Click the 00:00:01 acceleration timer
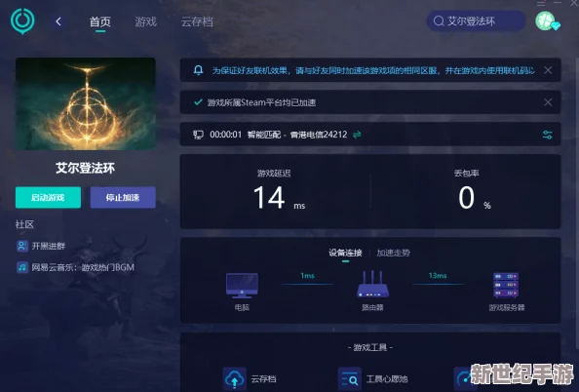Image resolution: width=579 pixels, height=392 pixels. coord(225,135)
